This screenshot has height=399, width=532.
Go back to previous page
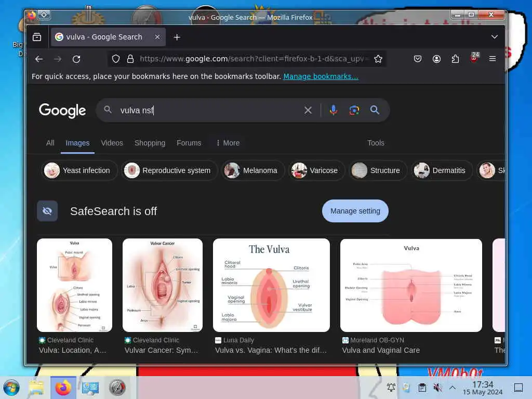tap(39, 59)
